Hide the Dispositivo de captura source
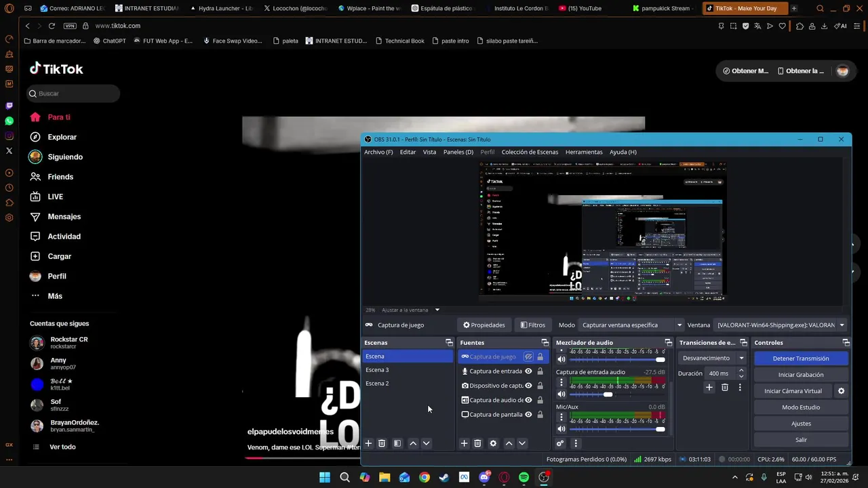Screen dimensions: 868x488 click(528, 386)
